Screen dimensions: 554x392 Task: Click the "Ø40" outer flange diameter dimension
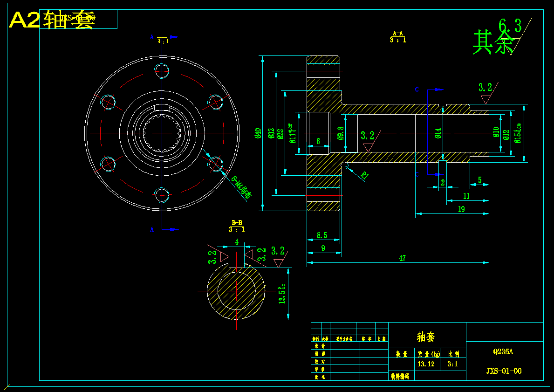(258, 133)
